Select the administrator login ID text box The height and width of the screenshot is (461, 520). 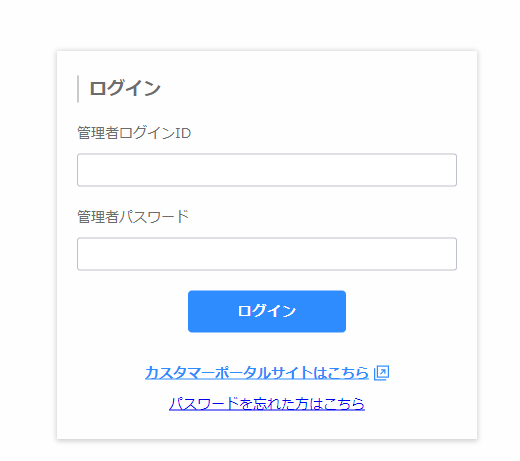coord(267,170)
